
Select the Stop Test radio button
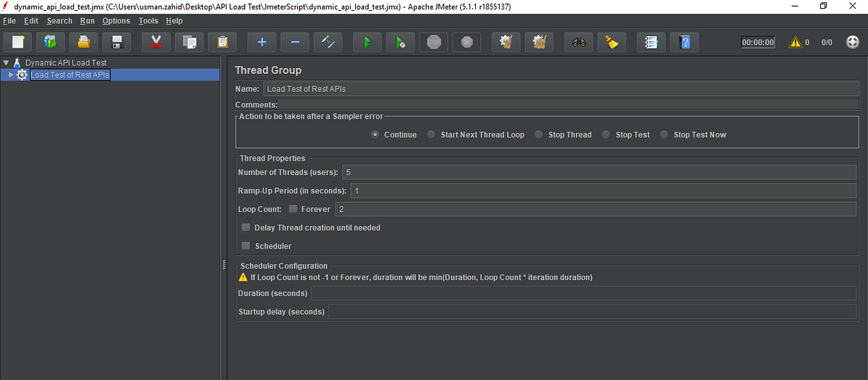coord(606,135)
